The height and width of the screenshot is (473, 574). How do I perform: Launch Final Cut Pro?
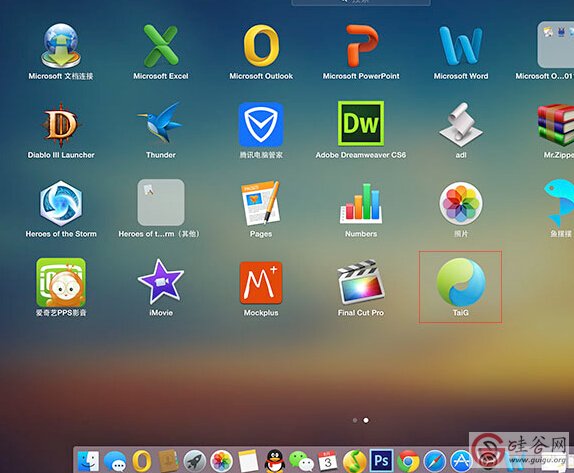click(x=361, y=282)
